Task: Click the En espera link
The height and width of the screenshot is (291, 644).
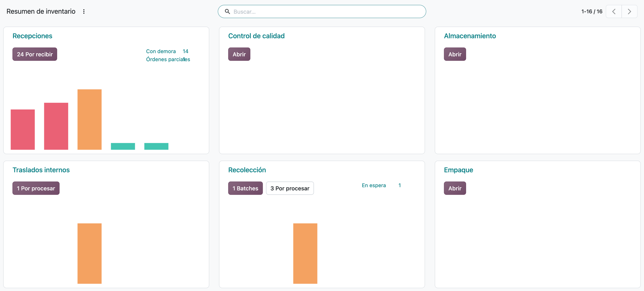Action: 374,185
